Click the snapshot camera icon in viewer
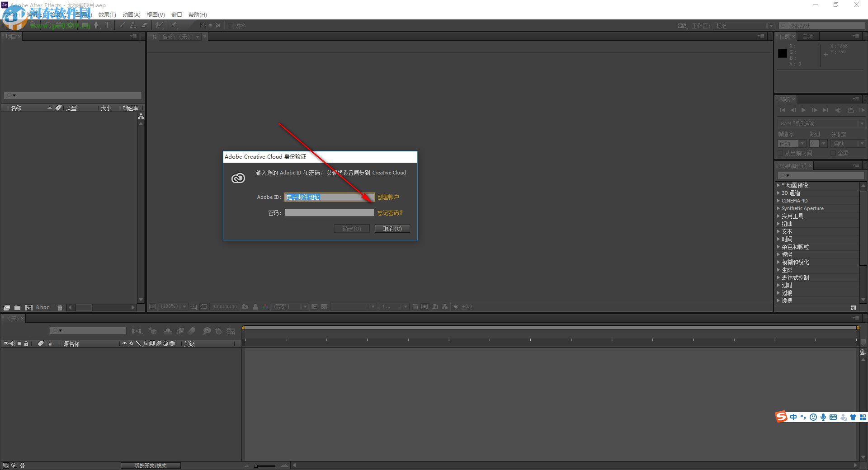Viewport: 868px width, 470px height. tap(245, 306)
